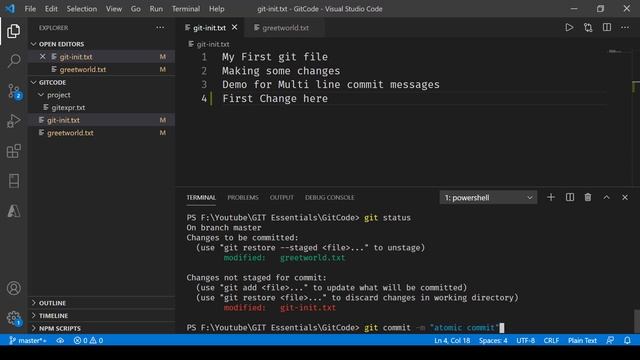Open gitexpr.txt in the project folder
This screenshot has width=640, height=360.
tap(101, 107)
